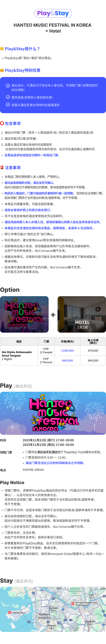
Task: Click the large Hanteo Music Festival banner
Action: pos(53,413)
